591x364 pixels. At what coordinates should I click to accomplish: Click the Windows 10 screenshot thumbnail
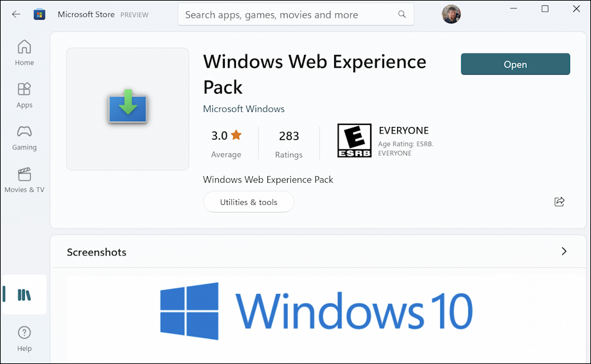tap(316, 312)
